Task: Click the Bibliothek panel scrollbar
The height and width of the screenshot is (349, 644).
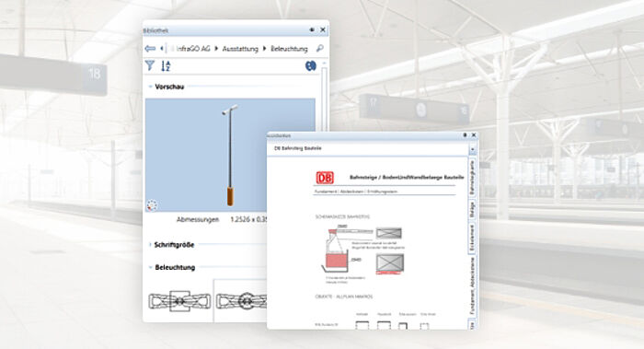Action: click(x=324, y=99)
